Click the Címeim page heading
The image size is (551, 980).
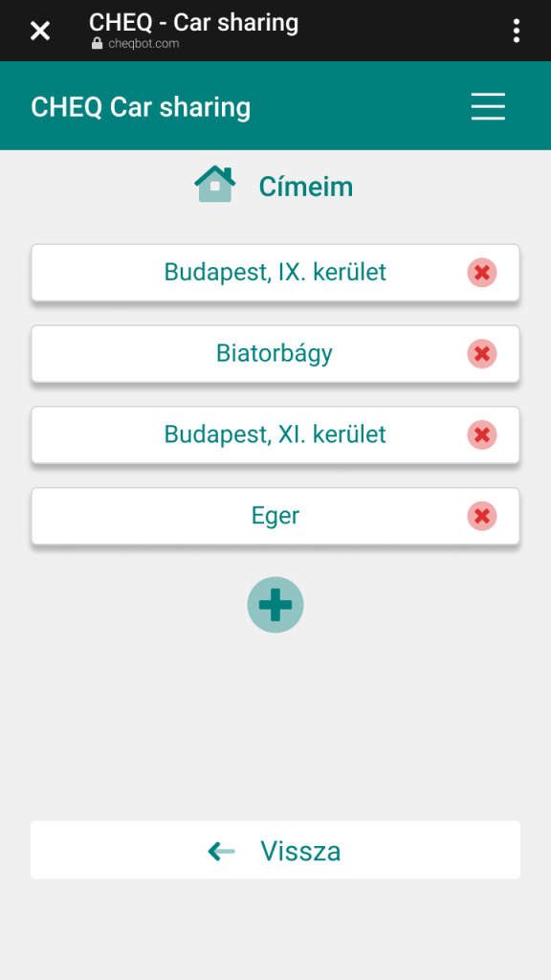coord(306,187)
